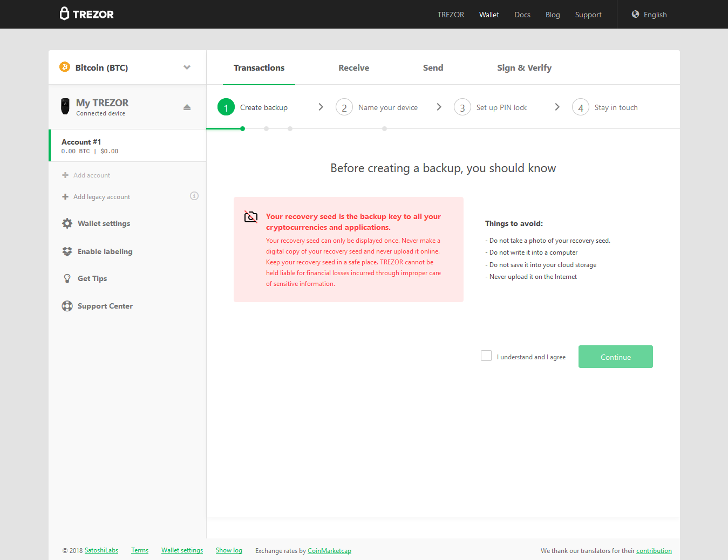The width and height of the screenshot is (728, 560).
Task: Expand the Bitcoin (BTC) currency dropdown
Action: pyautogui.click(x=187, y=67)
